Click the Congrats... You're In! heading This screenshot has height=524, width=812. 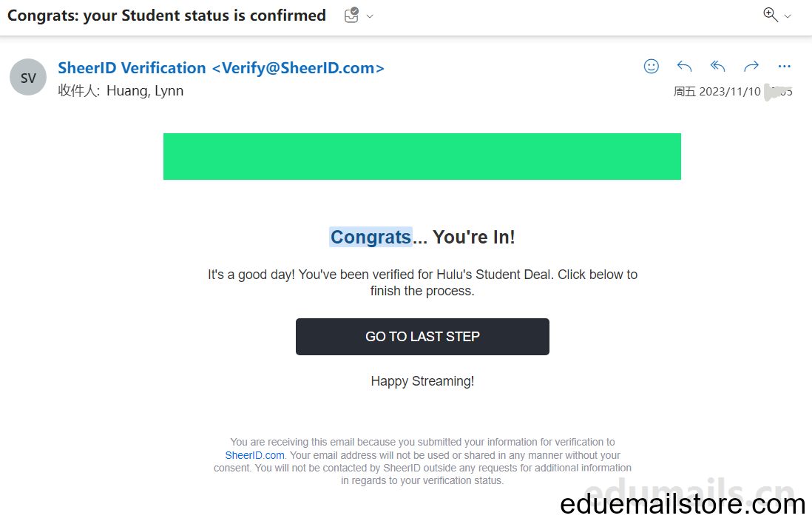[x=422, y=237]
